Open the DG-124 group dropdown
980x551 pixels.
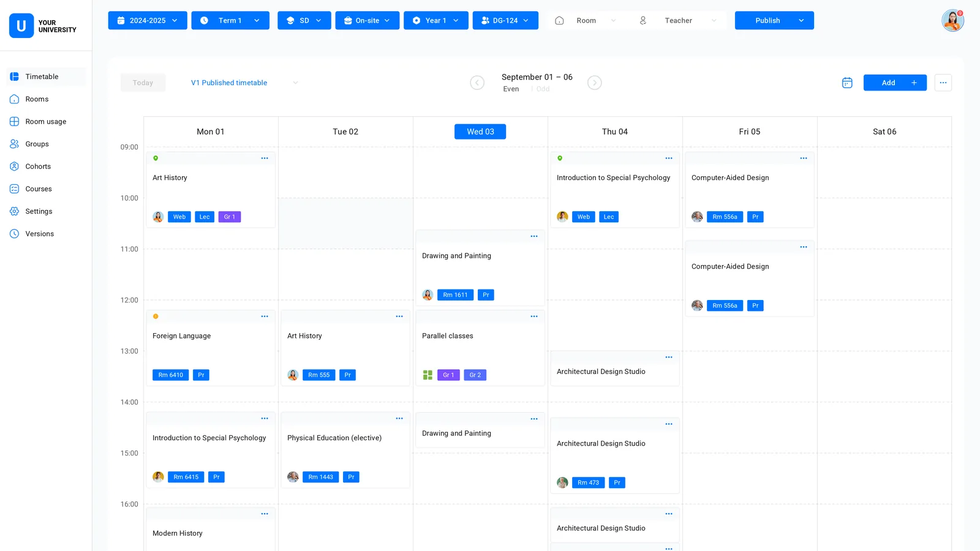pos(505,20)
